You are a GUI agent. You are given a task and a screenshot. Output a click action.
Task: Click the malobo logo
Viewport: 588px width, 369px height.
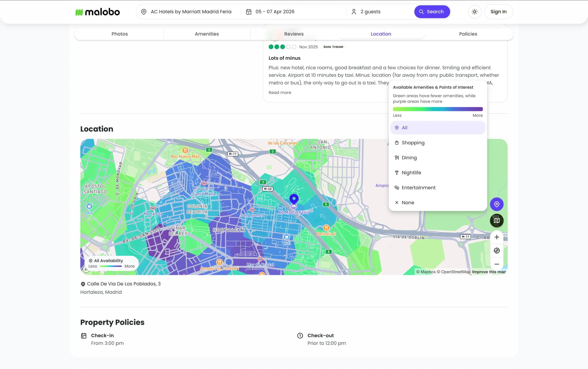tap(97, 12)
